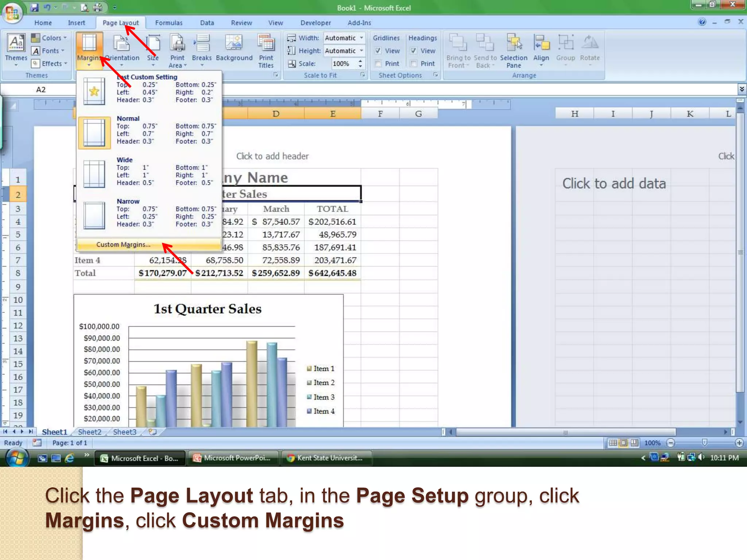Click the Background image button

click(234, 48)
